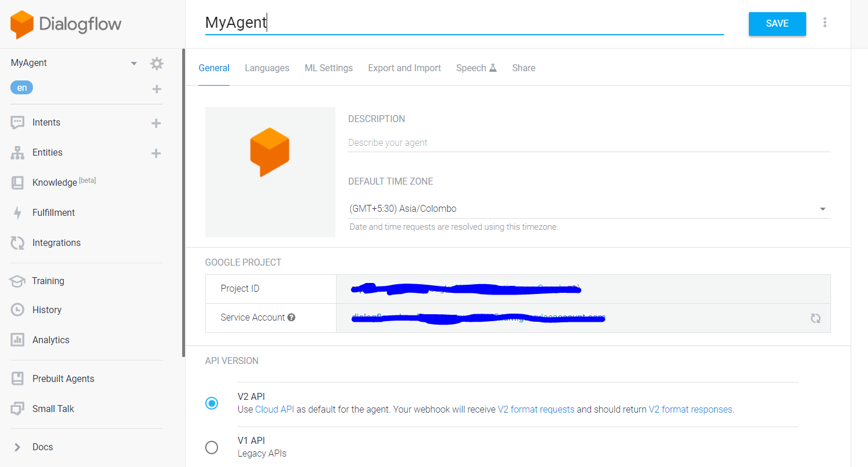Click the Project ID label cell

(x=271, y=289)
